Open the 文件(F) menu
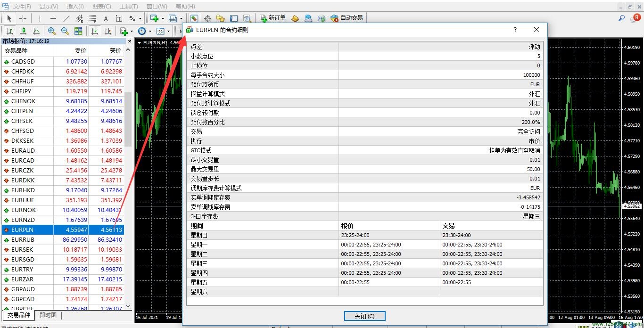 22,7
